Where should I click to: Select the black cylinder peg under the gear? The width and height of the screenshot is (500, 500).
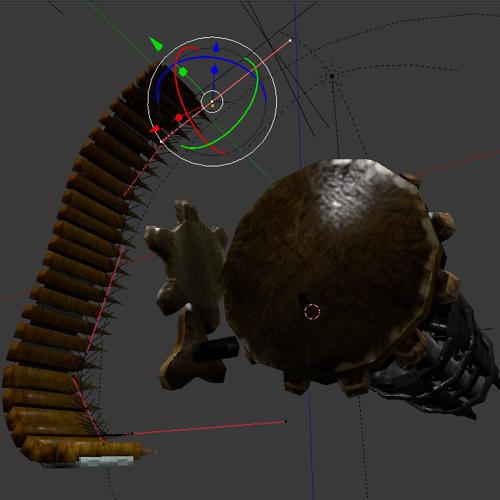(216, 349)
